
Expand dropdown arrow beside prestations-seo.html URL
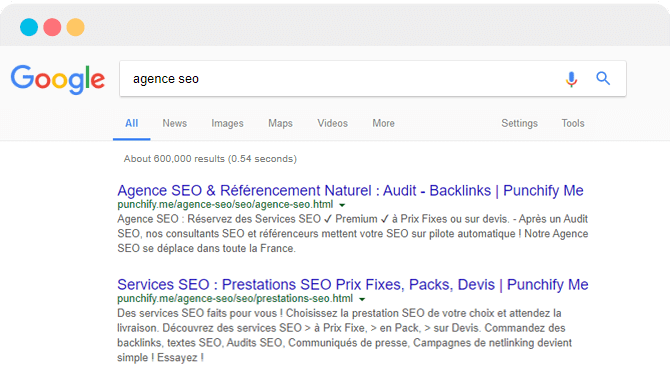pyautogui.click(x=362, y=299)
